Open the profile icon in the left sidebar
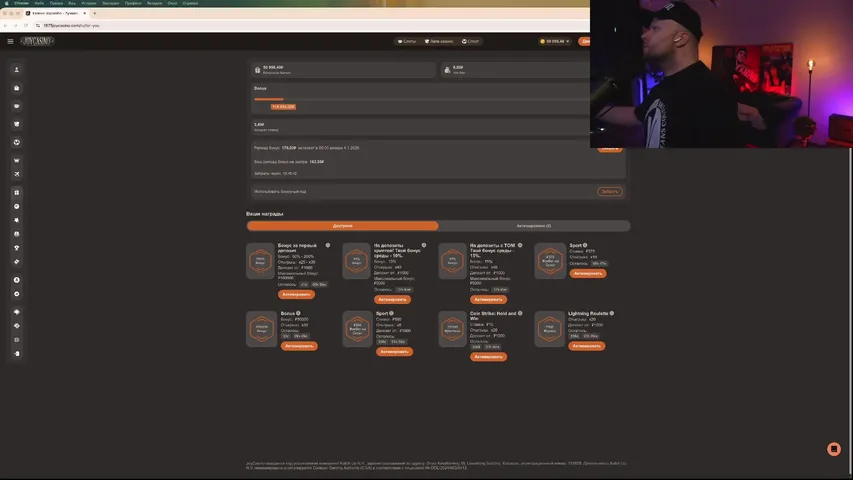 [x=17, y=70]
